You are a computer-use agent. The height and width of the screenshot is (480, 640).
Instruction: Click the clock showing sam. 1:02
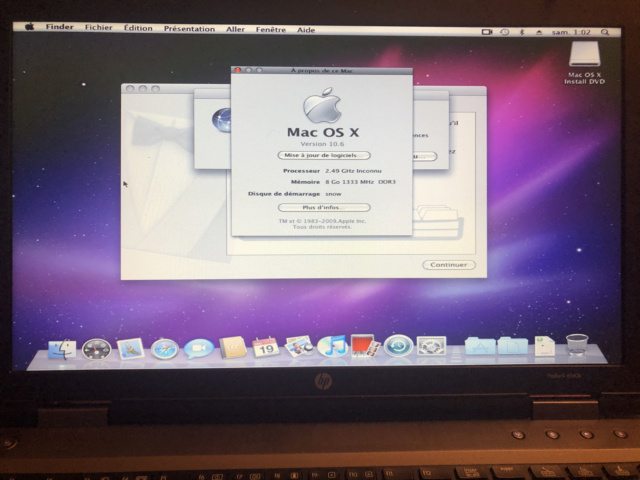[571, 32]
